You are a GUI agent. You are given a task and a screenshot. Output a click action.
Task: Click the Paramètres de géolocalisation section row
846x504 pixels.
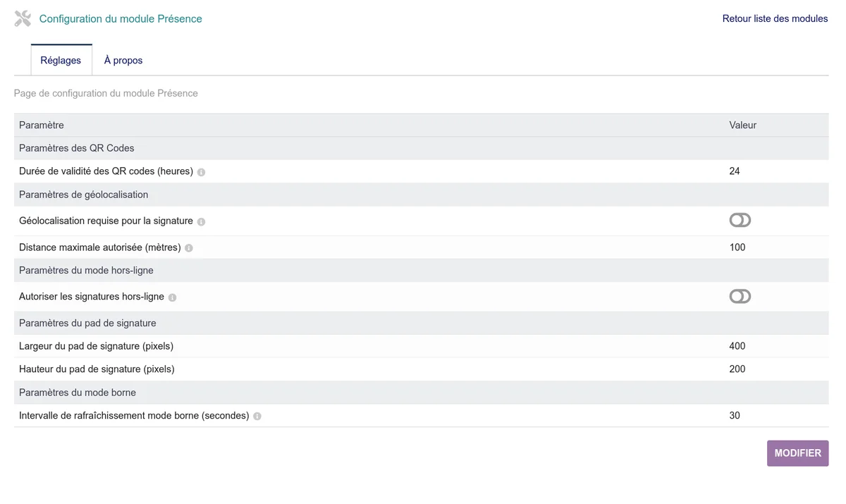click(x=422, y=195)
